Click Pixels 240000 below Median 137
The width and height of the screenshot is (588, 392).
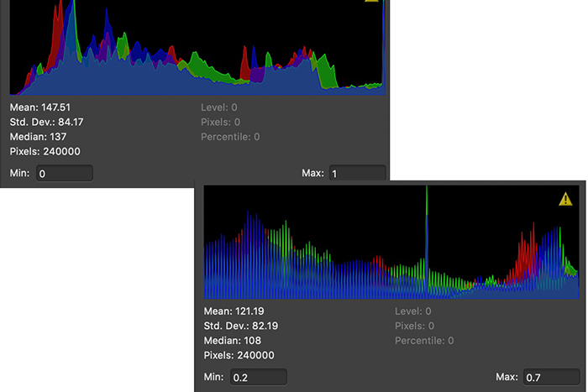45,151
